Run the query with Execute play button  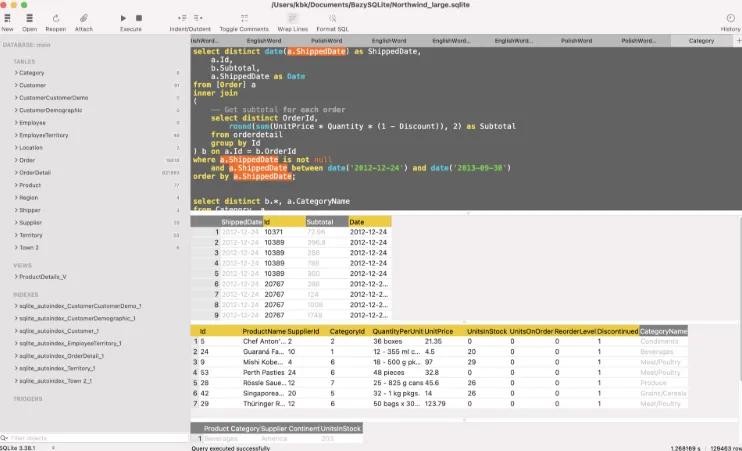pyautogui.click(x=123, y=18)
